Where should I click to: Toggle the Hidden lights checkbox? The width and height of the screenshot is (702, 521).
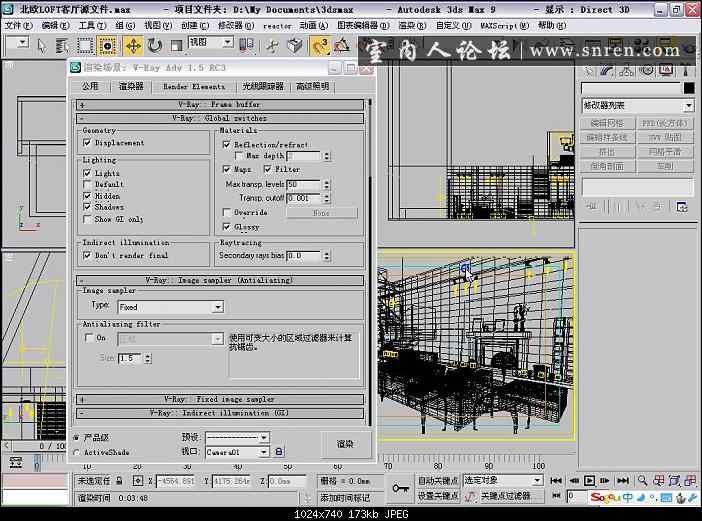(x=87, y=196)
